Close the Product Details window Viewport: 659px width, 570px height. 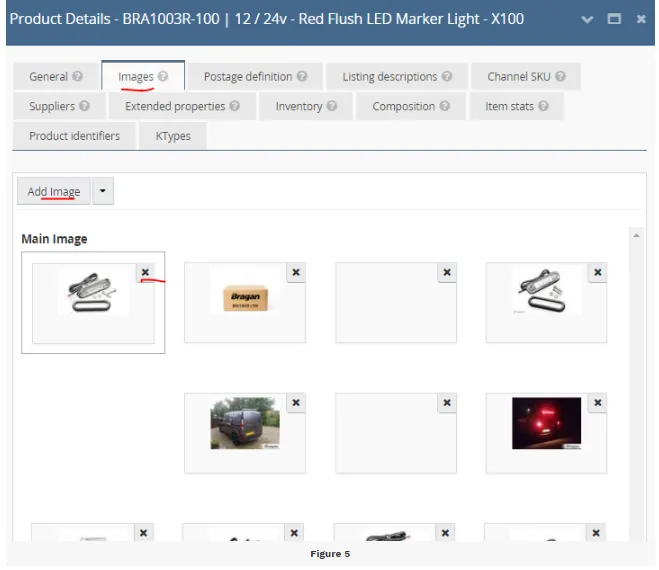click(641, 19)
